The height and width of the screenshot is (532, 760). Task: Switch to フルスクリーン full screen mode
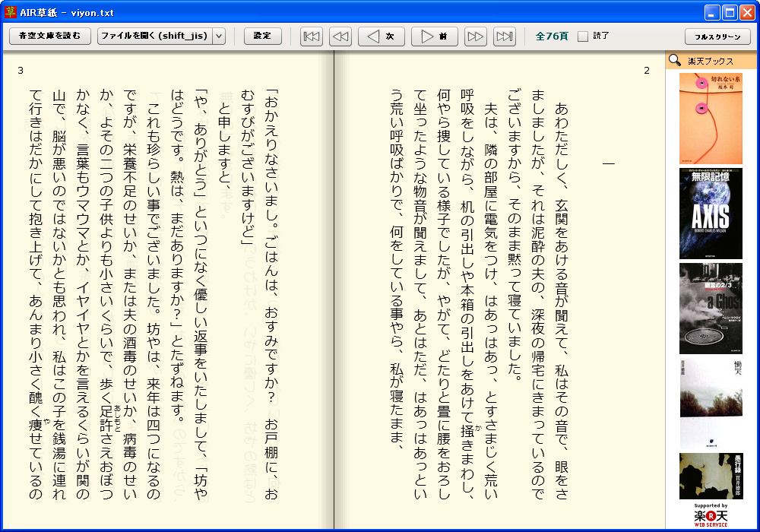pos(720,35)
